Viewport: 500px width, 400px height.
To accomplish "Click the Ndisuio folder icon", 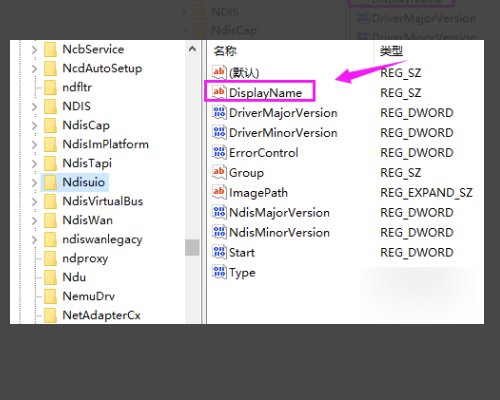I will tap(50, 182).
